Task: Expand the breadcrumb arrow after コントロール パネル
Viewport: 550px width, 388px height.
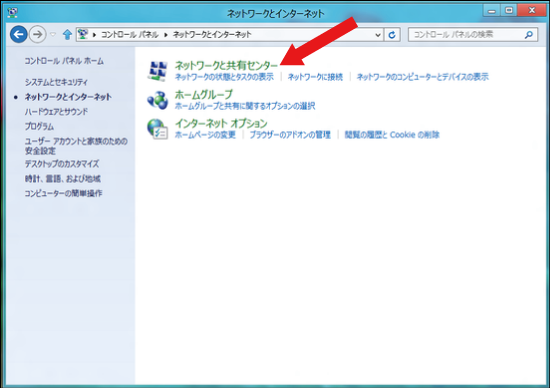Action: pos(166,35)
